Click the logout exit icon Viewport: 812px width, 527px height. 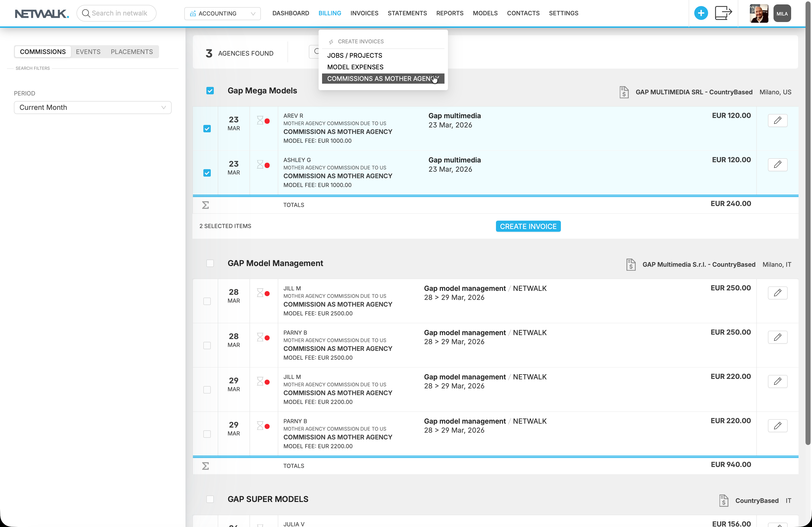(723, 13)
